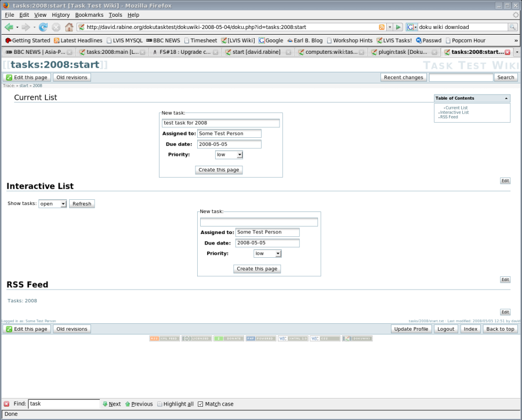Open Priority dropdown in Interactive List form
This screenshot has height=420, width=522.
[267, 253]
